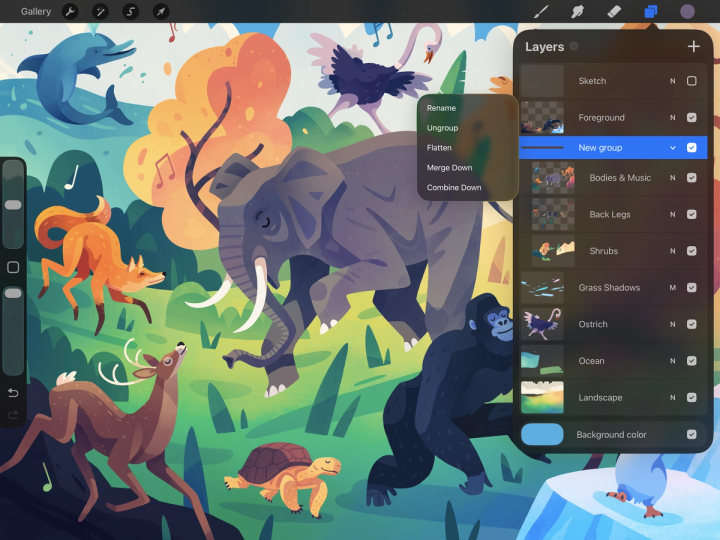Viewport: 720px width, 540px height.
Task: Tap the Redo arrow
Action: (13, 415)
